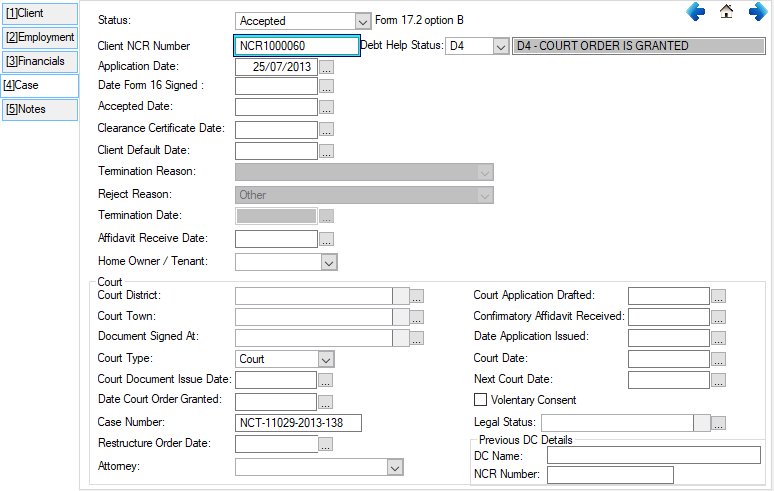Expand the Court Type dropdown
The height and width of the screenshot is (491, 774).
(x=326, y=359)
